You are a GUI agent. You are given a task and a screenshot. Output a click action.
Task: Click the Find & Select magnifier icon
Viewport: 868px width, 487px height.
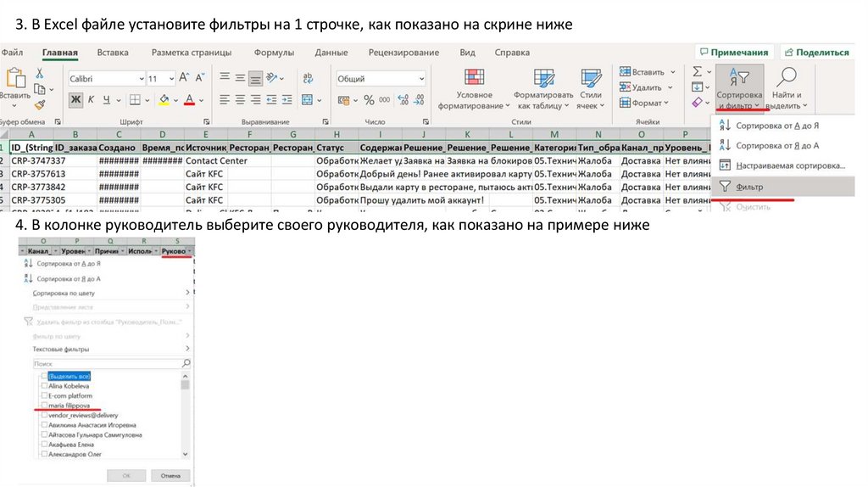coord(787,79)
